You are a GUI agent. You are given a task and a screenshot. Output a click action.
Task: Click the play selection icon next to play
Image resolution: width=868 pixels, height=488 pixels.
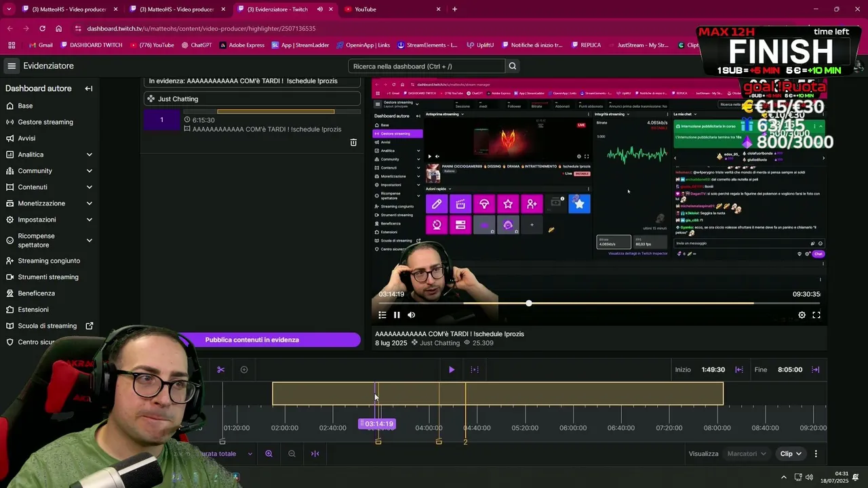pyautogui.click(x=475, y=369)
